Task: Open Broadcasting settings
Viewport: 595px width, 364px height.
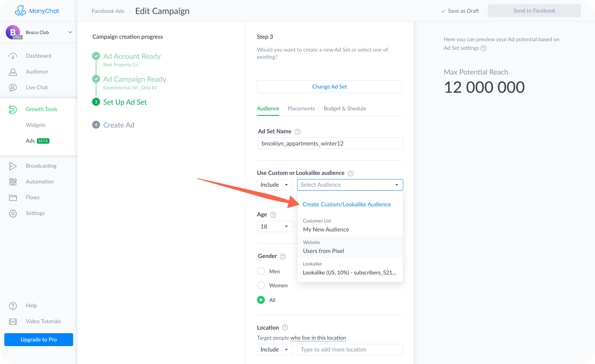Action: (x=41, y=166)
